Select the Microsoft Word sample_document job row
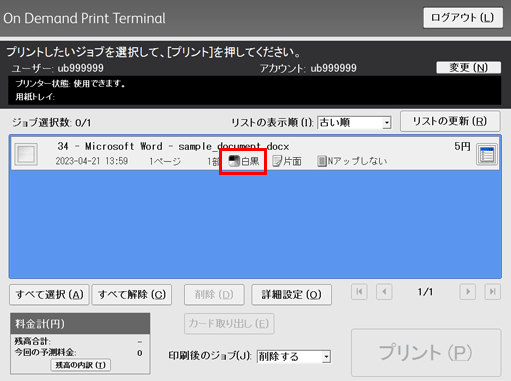The width and height of the screenshot is (511, 381). [x=255, y=154]
